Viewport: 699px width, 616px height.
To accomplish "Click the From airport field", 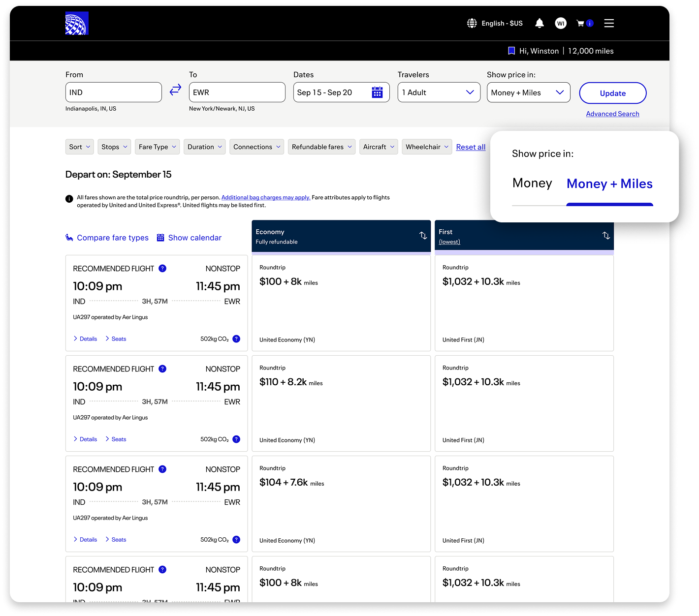I will click(114, 92).
